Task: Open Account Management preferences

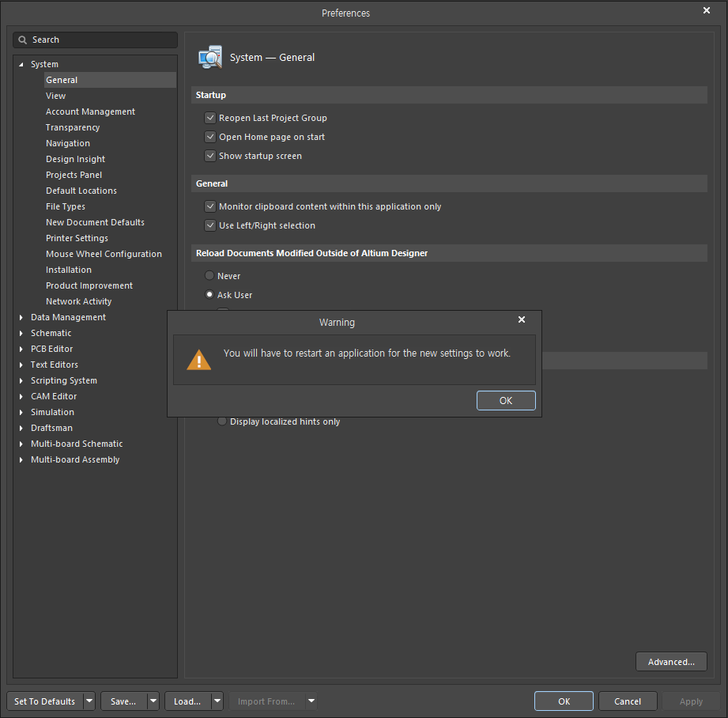Action: (91, 111)
